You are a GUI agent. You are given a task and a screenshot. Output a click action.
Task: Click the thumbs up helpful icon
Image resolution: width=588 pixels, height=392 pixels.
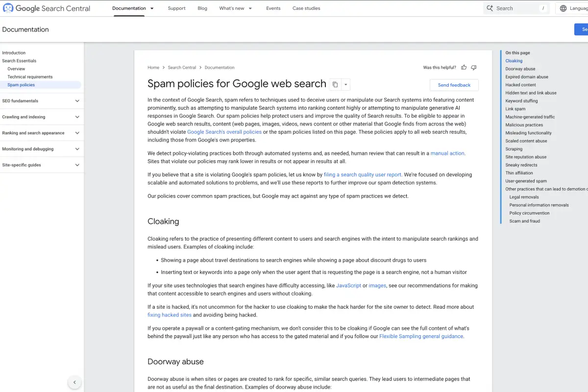click(464, 68)
